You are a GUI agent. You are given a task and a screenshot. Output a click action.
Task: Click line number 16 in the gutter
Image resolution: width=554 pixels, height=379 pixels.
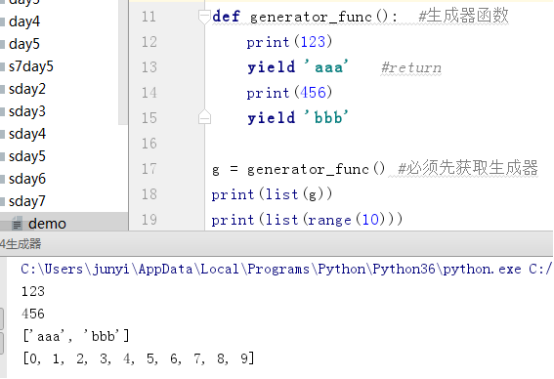coord(149,143)
